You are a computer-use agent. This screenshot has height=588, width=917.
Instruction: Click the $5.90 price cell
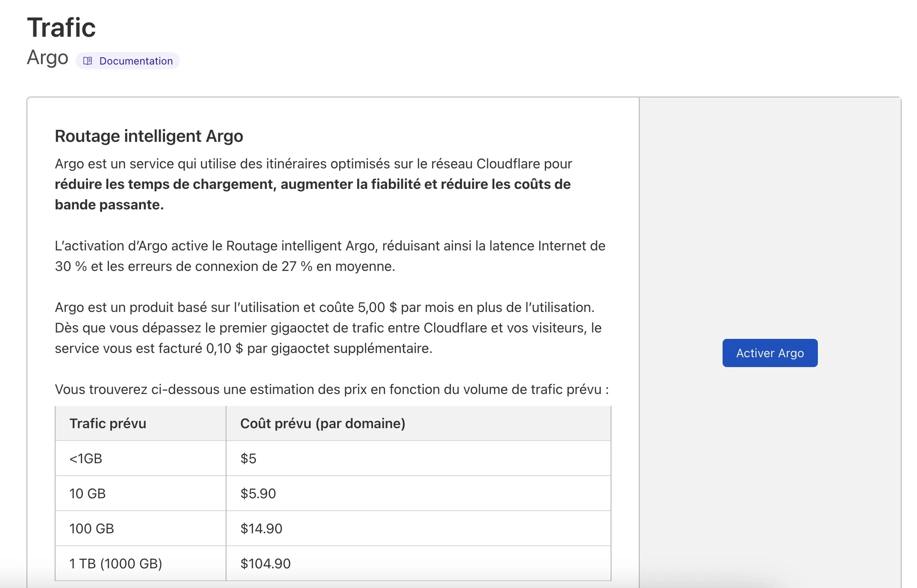pyautogui.click(x=258, y=494)
